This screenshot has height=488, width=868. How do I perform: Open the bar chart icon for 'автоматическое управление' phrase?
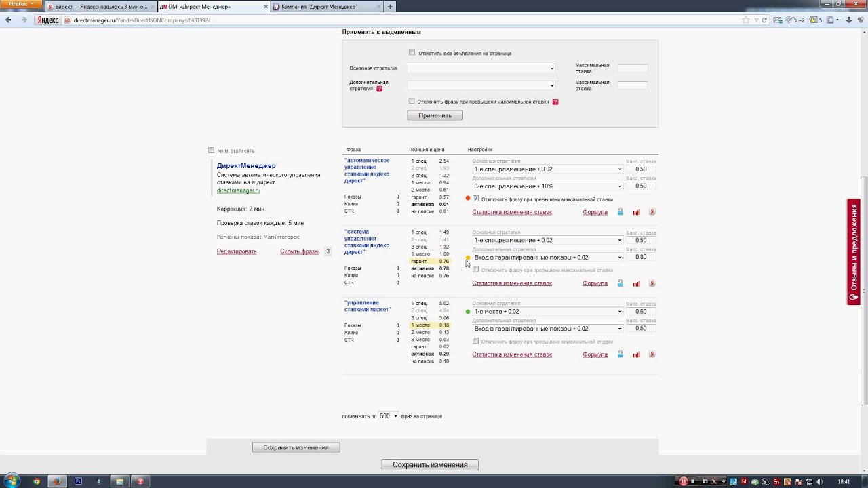636,212
